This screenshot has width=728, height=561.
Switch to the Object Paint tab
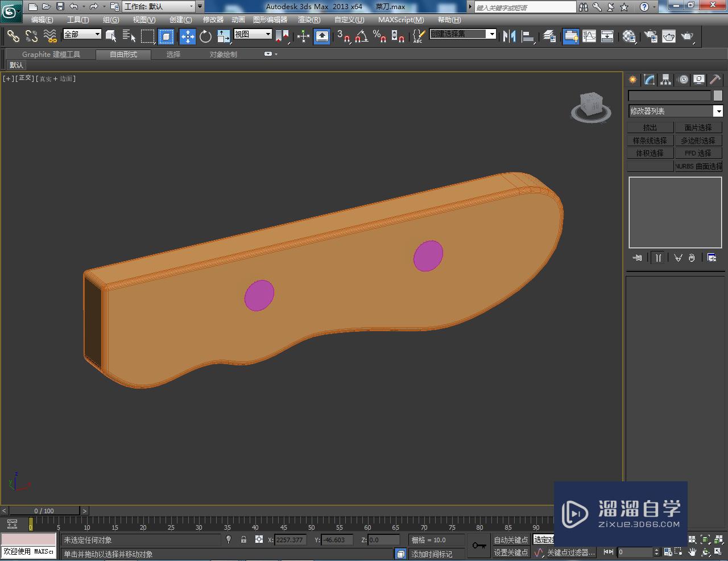(223, 55)
